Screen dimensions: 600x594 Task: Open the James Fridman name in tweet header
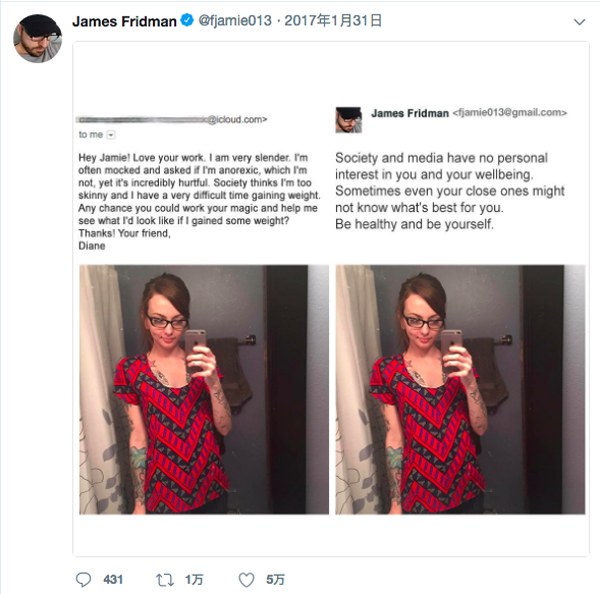pos(124,21)
